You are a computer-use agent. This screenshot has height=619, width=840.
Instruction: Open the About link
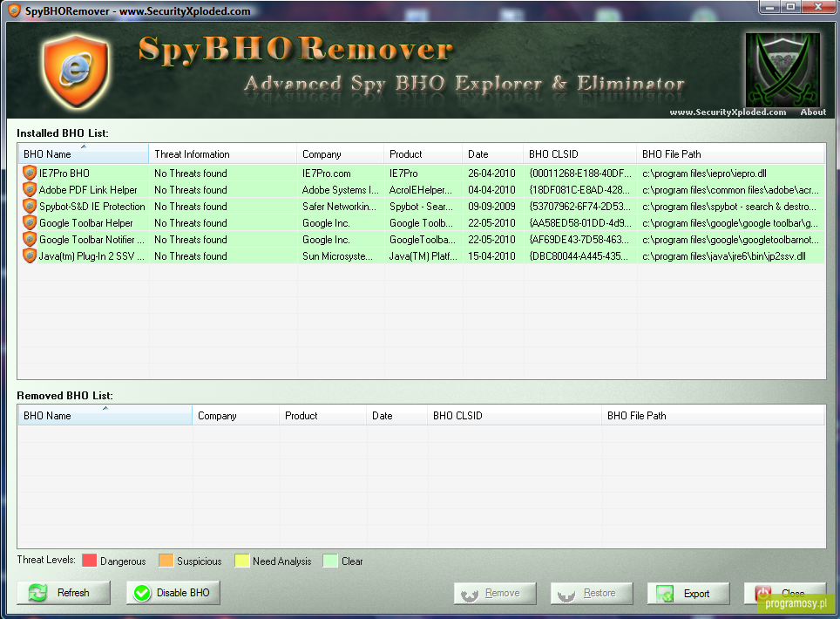tap(813, 112)
